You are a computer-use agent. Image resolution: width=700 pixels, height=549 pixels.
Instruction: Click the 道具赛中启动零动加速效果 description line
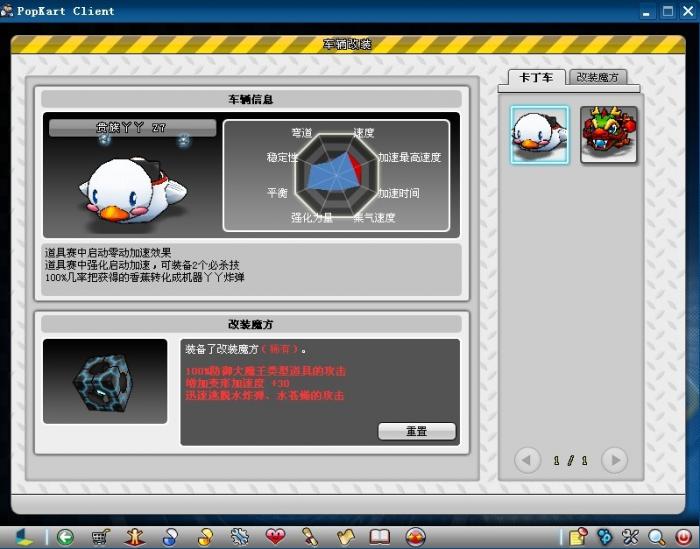click(108, 253)
